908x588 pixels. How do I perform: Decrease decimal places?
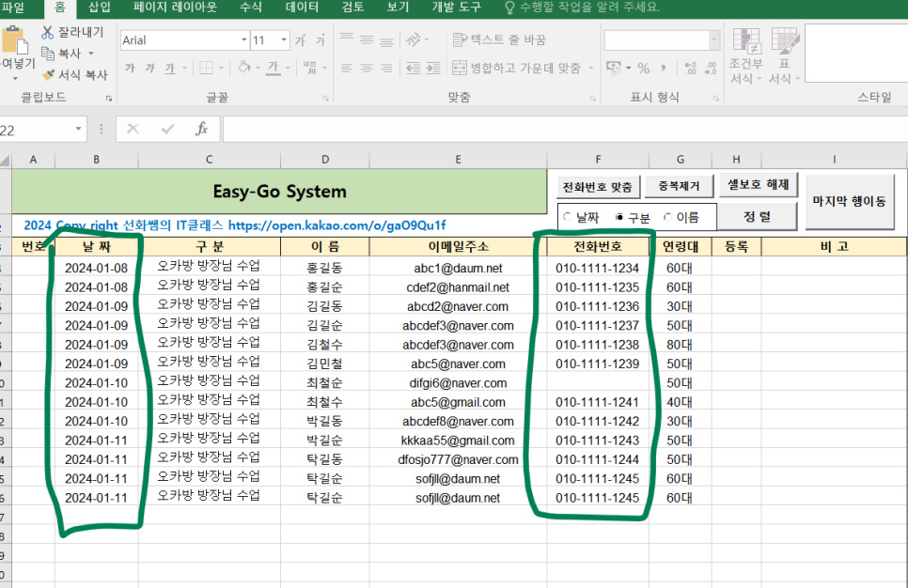click(x=711, y=69)
